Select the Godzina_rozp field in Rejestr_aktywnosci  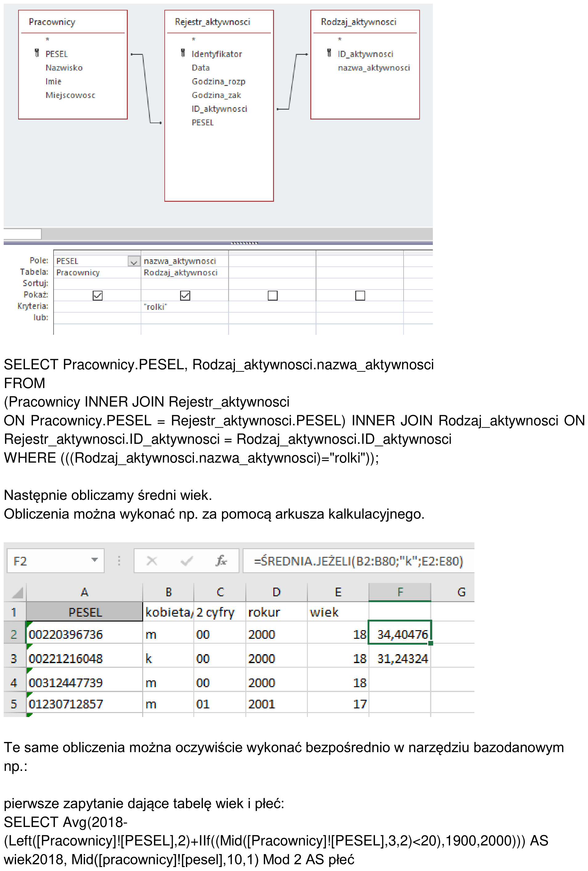point(218,82)
